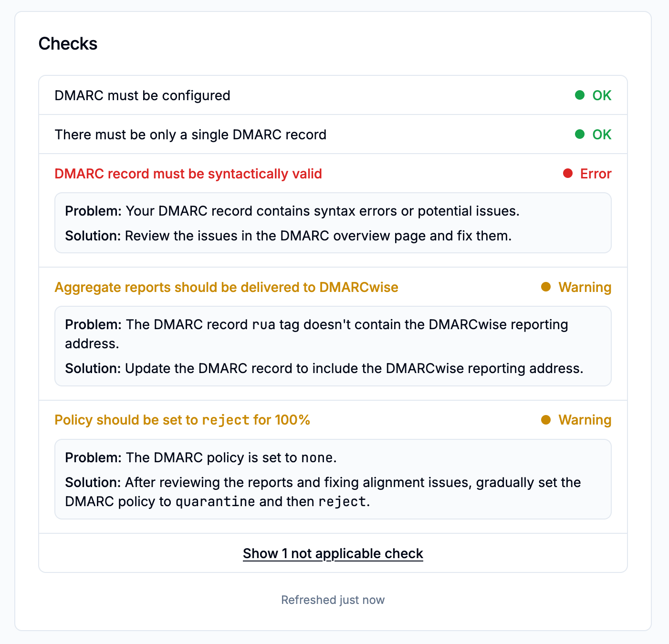Click the green OK status dot for DMARC configured
The height and width of the screenshot is (644, 669).
click(x=579, y=95)
